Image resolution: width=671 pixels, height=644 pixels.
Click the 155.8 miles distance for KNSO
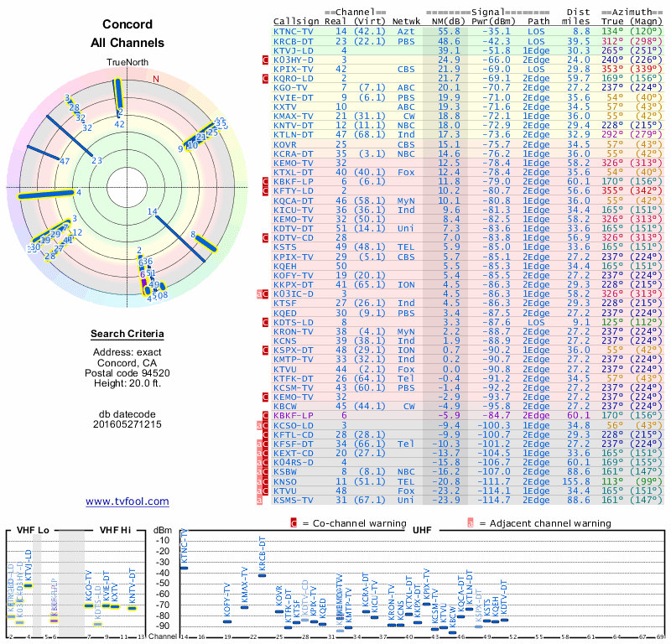pos(575,482)
